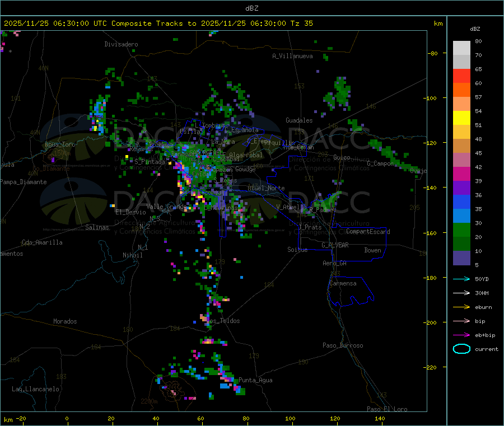Select the magenta 39 dBZ color swatch
Viewport: 504px width, 426px height.
(461, 174)
